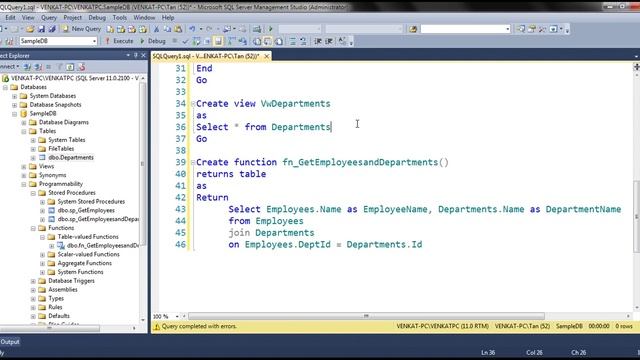This screenshot has height=360, width=640.
Task: Click the Database Engine Query icon beside New Query
Action: [110, 29]
